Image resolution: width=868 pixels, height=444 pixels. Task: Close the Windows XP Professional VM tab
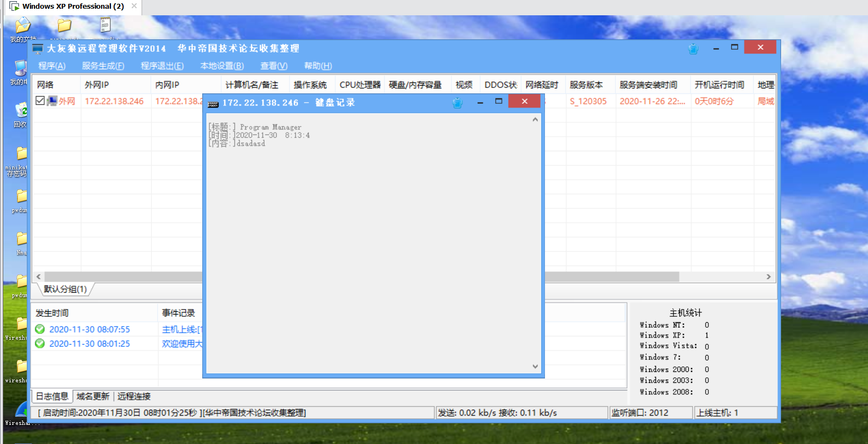[x=134, y=6]
